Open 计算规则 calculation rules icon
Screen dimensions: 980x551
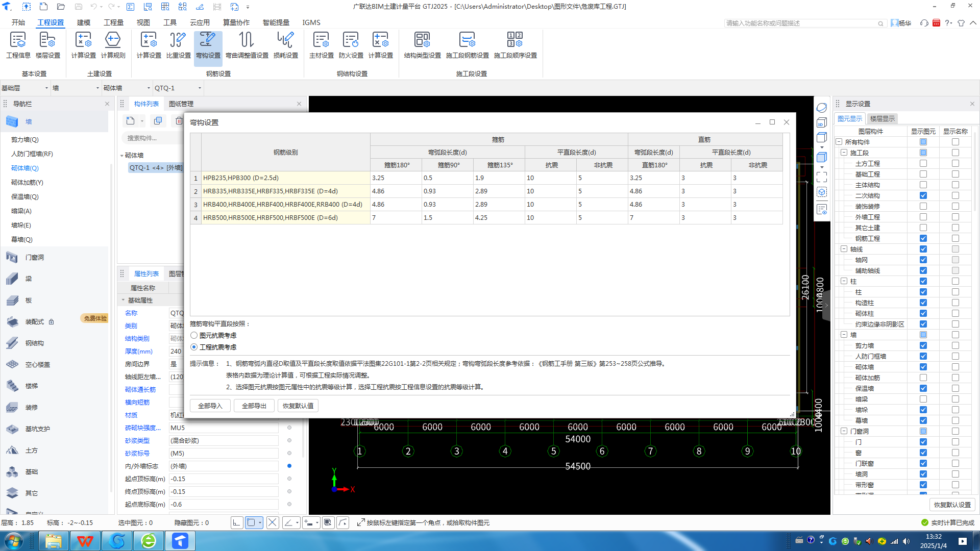pos(113,45)
